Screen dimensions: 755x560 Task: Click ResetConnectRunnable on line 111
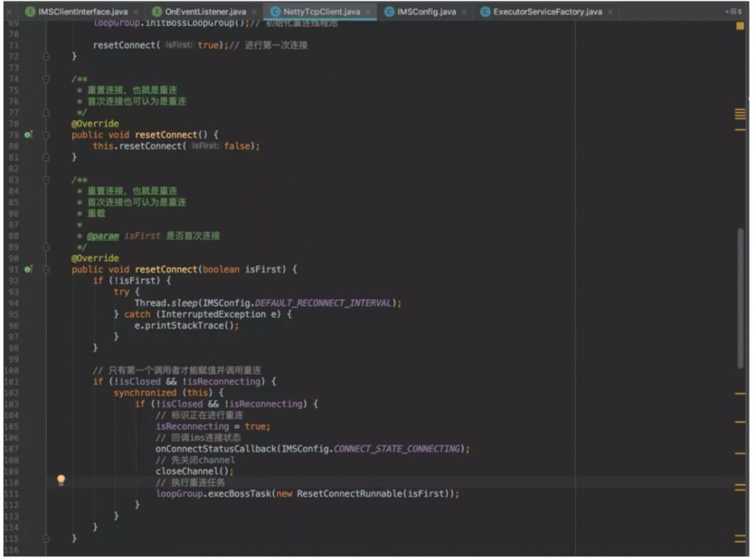pyautogui.click(x=349, y=494)
